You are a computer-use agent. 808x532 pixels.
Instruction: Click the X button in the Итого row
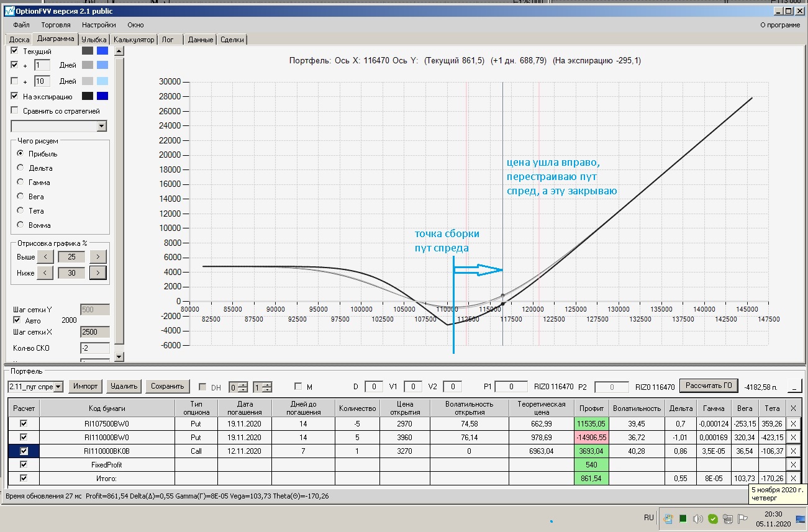(x=792, y=478)
